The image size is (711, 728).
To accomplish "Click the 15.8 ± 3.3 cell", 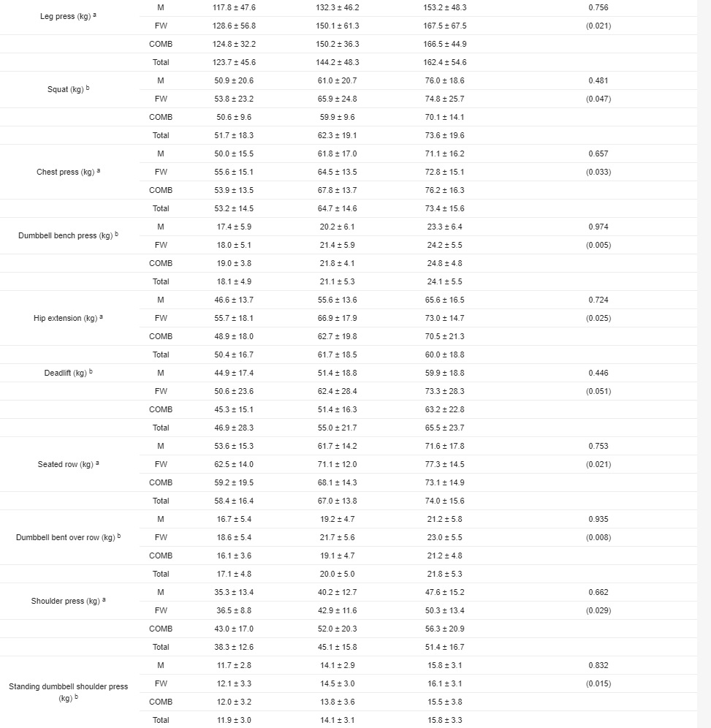I will (445, 720).
